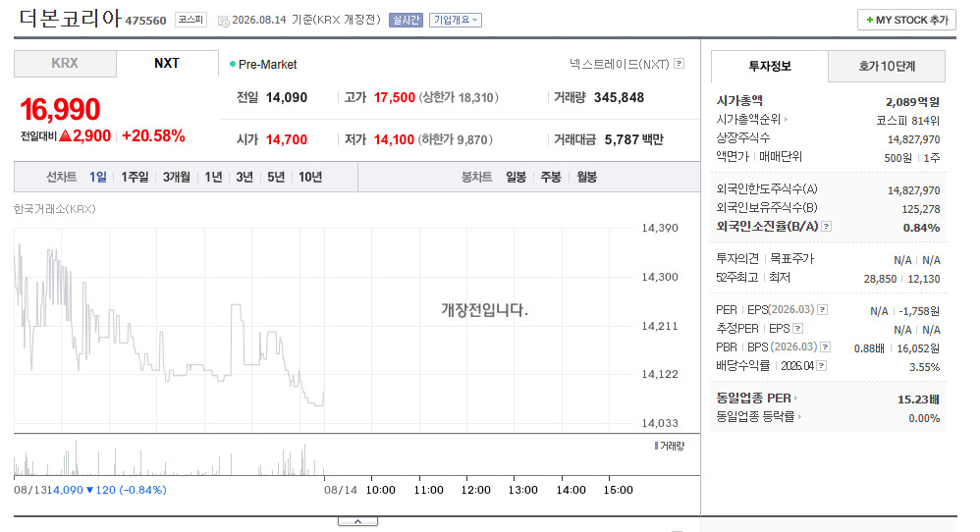Screen dimensions: 980x532
Task: Click the green plus on MY STOCK 추가
Action: [x=869, y=20]
